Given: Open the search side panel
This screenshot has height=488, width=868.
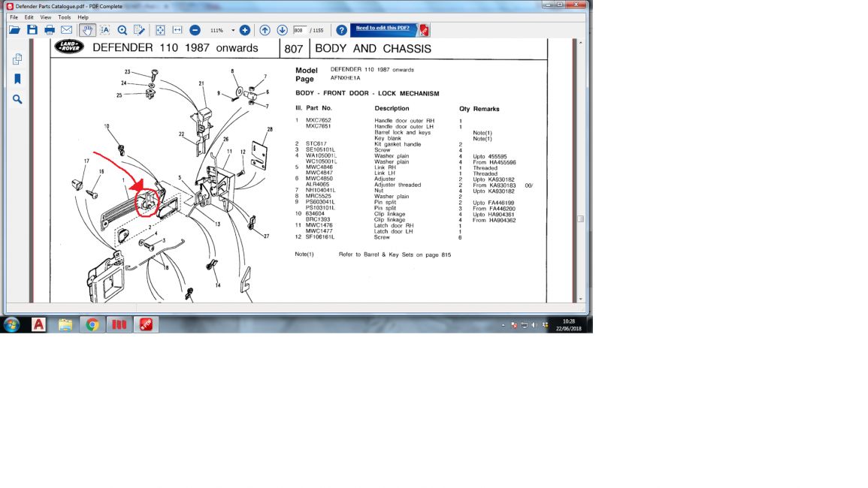Looking at the screenshot, I should tap(17, 99).
